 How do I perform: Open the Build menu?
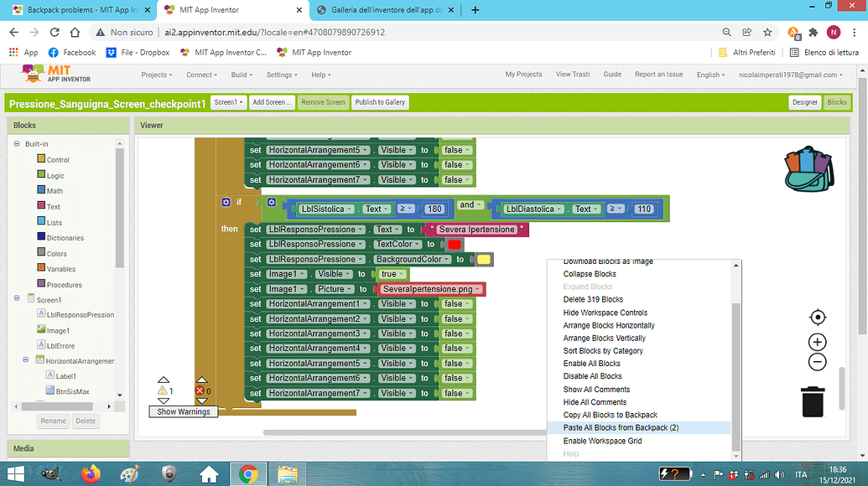click(241, 74)
